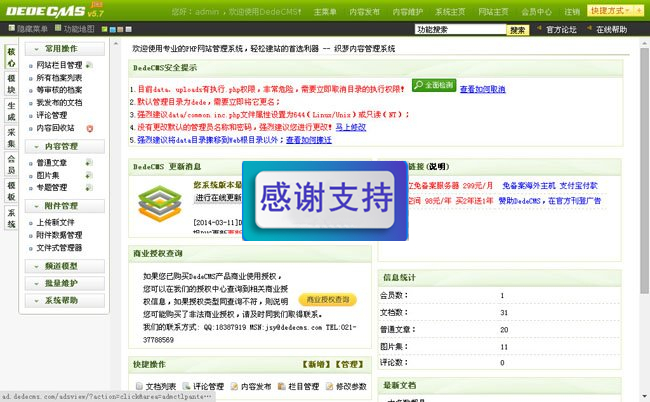Select the green skin color swatch
Screen dimensions: 650x402
[104, 29]
